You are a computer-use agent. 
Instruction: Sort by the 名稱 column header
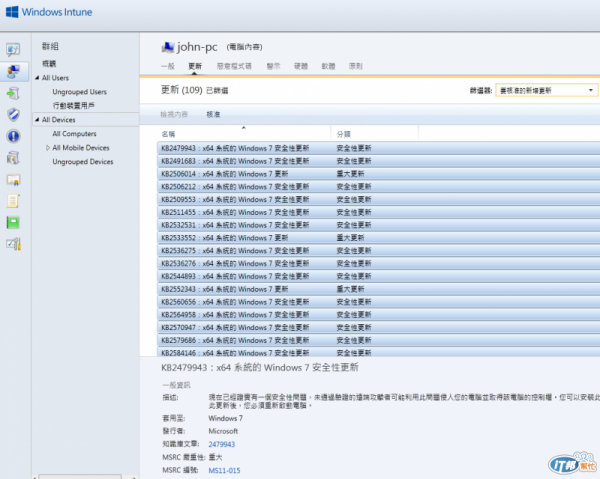(x=244, y=134)
